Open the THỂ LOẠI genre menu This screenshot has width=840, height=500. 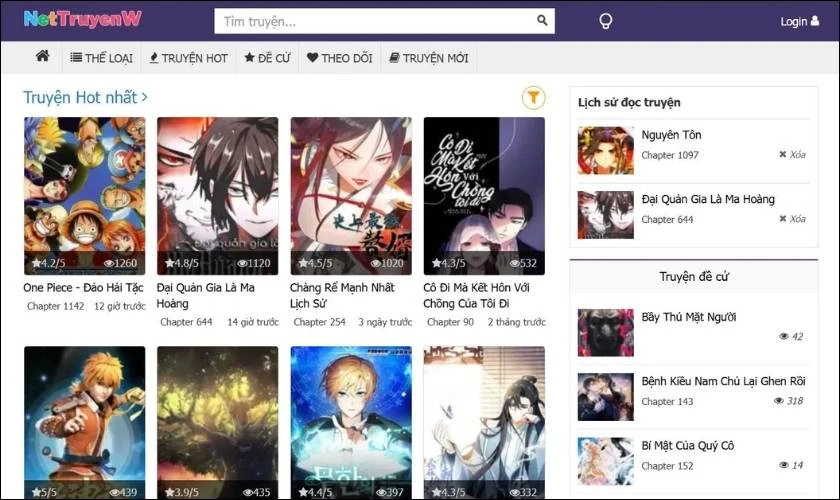tap(102, 58)
